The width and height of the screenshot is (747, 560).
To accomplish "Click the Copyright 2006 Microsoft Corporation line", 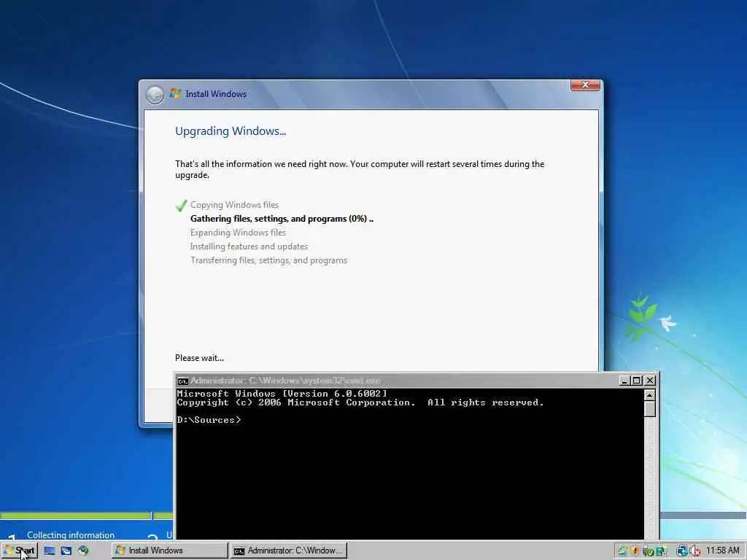I will pyautogui.click(x=360, y=402).
